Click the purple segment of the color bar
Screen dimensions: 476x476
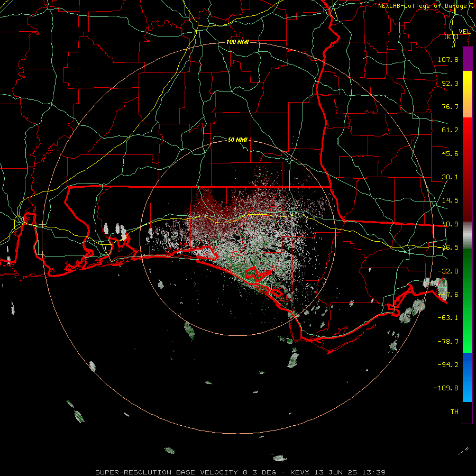[x=467, y=59]
